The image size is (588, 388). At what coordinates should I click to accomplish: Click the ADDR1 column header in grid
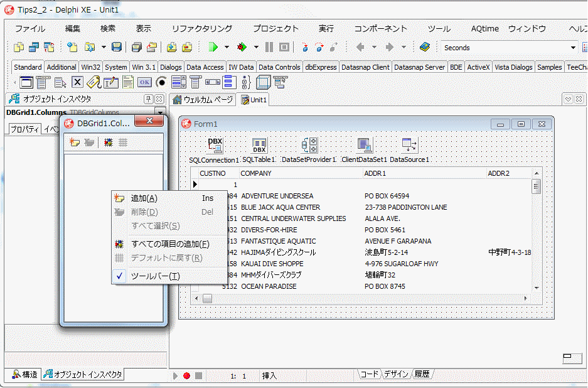click(x=424, y=173)
